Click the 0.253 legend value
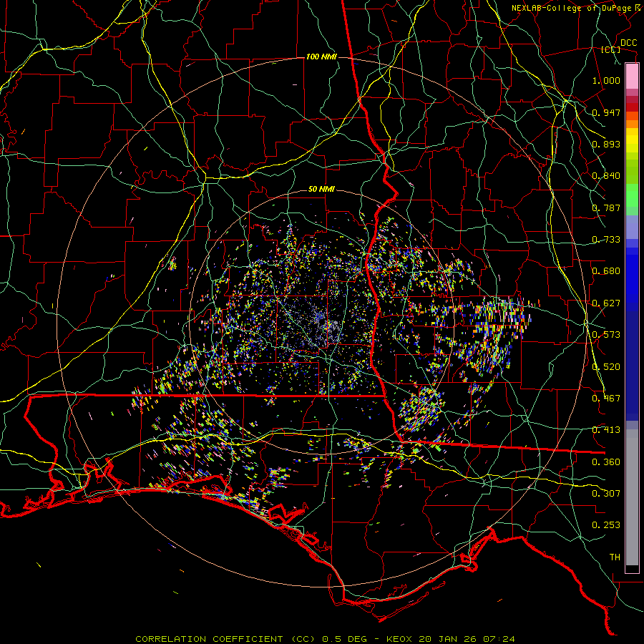The width and height of the screenshot is (644, 644). pos(606,525)
